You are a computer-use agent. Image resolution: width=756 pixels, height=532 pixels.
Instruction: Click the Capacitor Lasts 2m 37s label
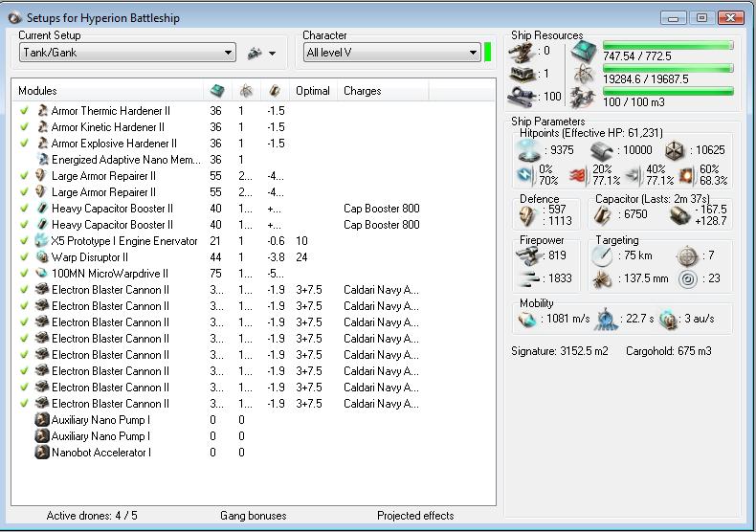point(652,198)
